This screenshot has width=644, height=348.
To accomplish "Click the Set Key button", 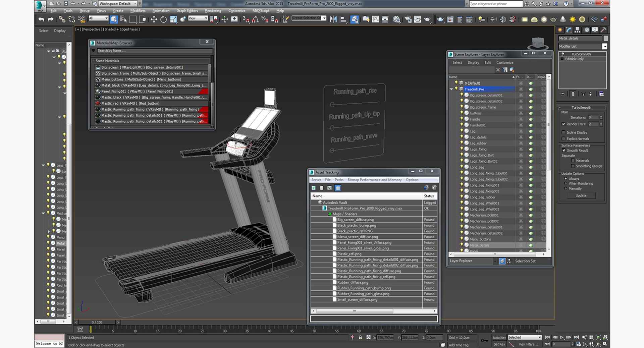I will pyautogui.click(x=499, y=344).
